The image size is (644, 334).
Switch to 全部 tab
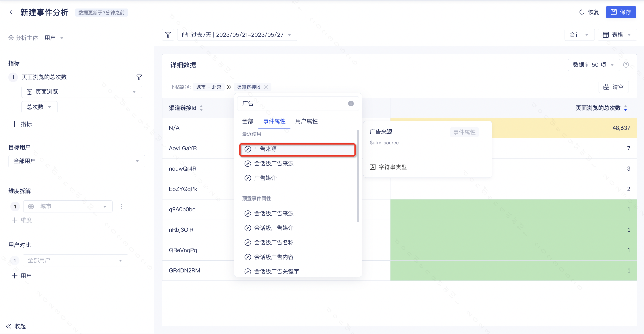tap(247, 121)
